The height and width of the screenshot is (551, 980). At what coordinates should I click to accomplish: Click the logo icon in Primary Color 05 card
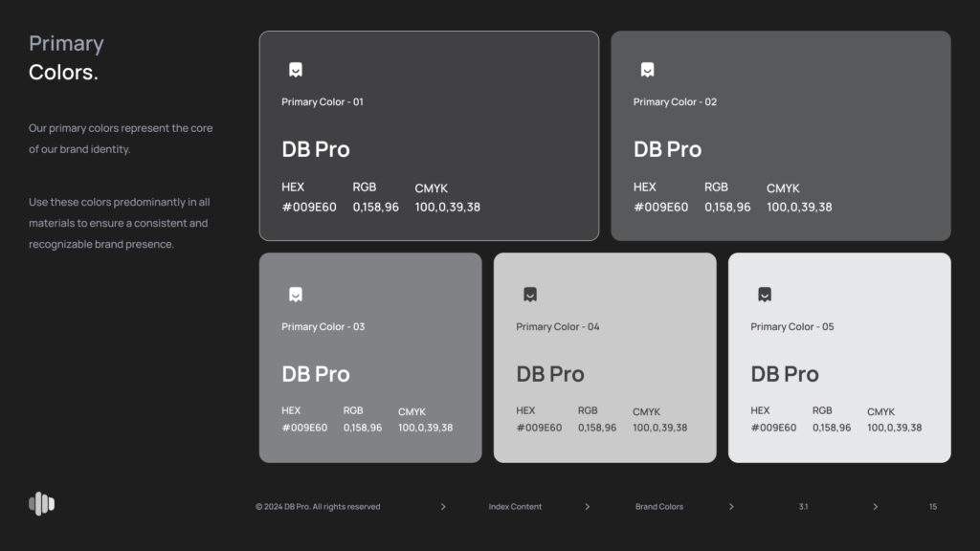click(x=765, y=295)
